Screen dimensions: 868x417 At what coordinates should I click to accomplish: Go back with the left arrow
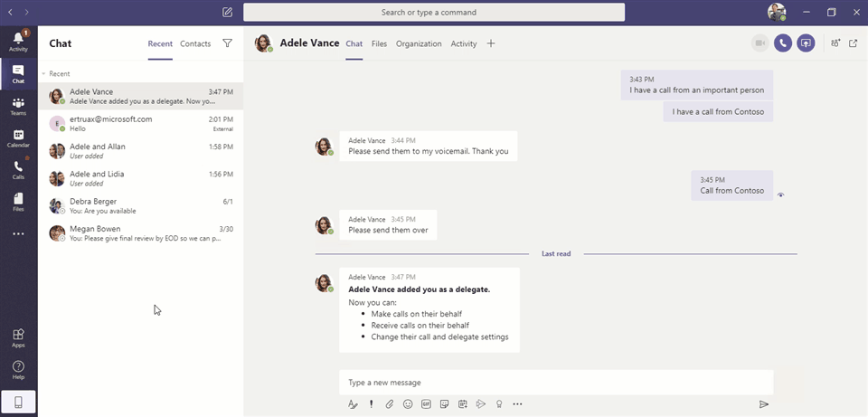coord(10,12)
